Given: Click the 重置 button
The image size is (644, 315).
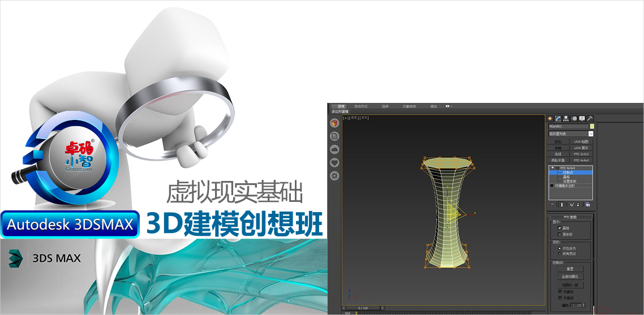Looking at the screenshot, I should coord(570,269).
